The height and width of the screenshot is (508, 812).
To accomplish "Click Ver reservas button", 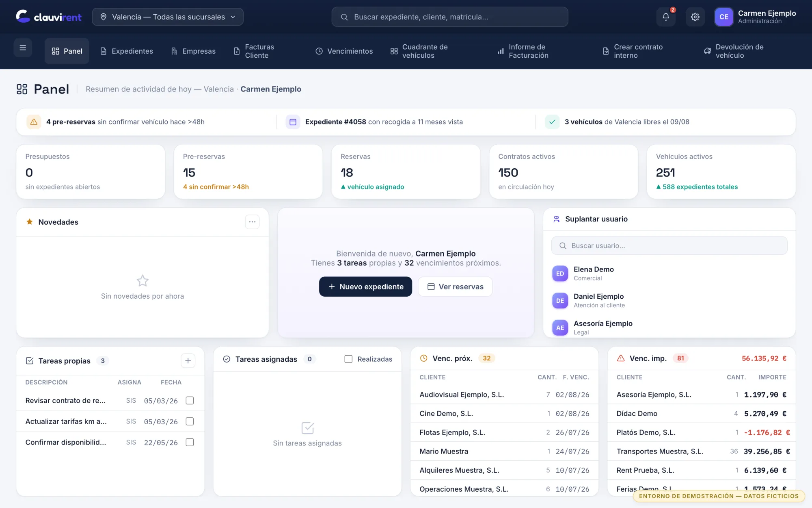I will 455,287.
